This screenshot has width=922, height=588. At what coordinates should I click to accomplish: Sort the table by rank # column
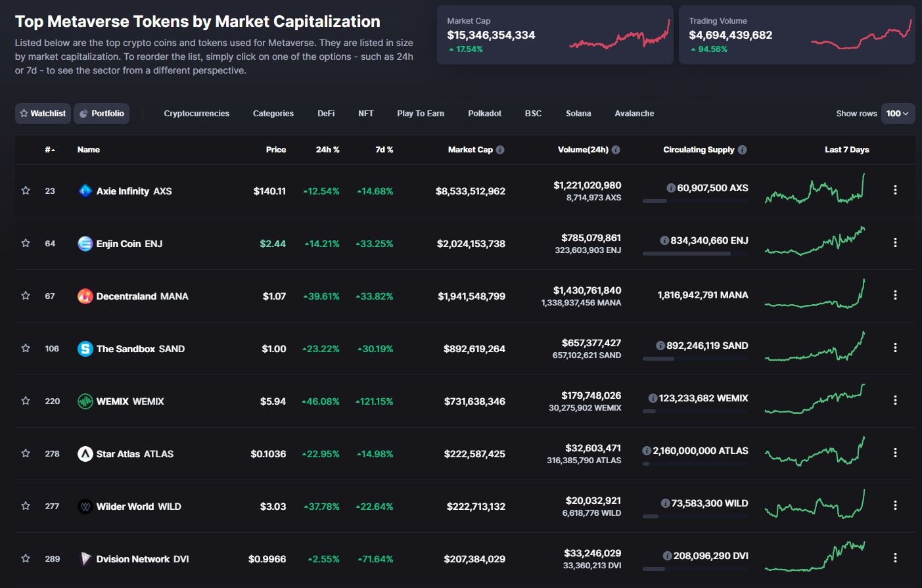click(x=50, y=150)
